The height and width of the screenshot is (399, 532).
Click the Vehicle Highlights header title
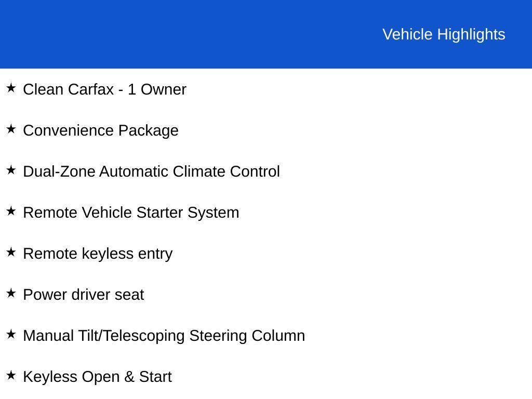tap(444, 35)
